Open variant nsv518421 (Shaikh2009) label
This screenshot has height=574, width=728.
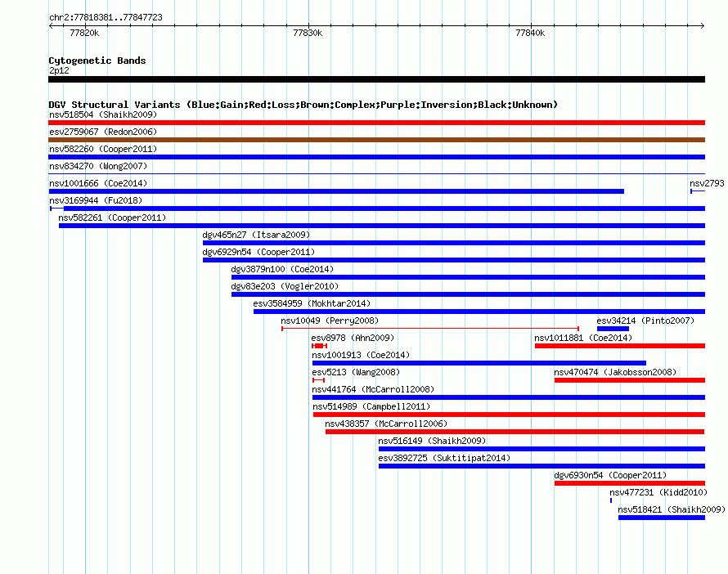[672, 509]
